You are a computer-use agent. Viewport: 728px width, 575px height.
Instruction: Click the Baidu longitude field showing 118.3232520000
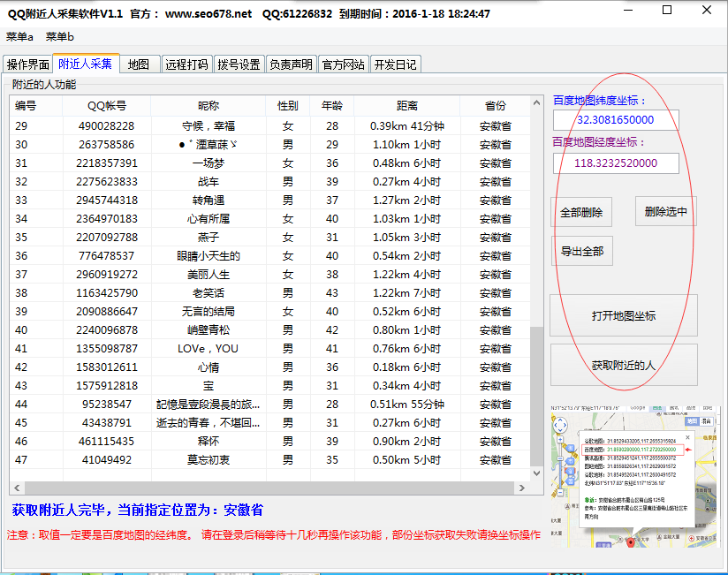(x=616, y=163)
